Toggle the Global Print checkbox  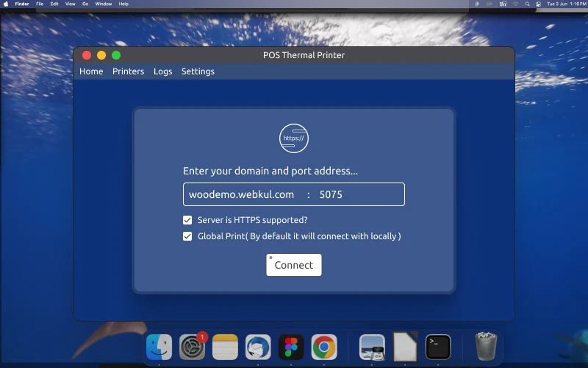pyautogui.click(x=187, y=236)
